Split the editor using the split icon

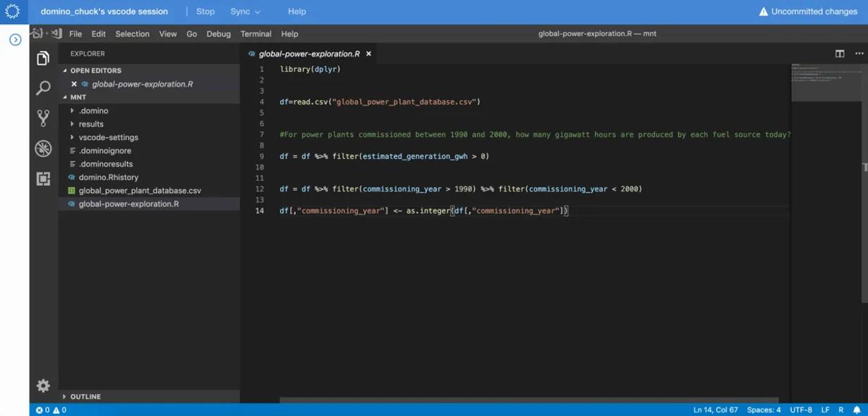tap(839, 53)
